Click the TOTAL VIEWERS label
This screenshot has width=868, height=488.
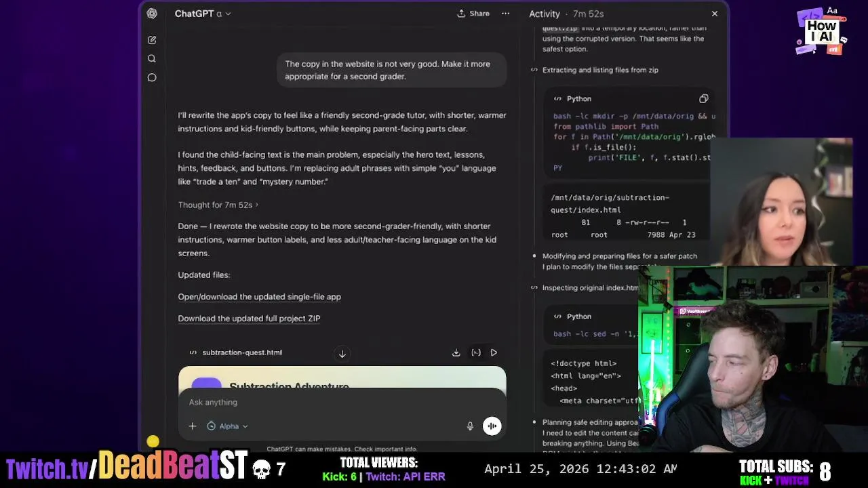coord(379,463)
